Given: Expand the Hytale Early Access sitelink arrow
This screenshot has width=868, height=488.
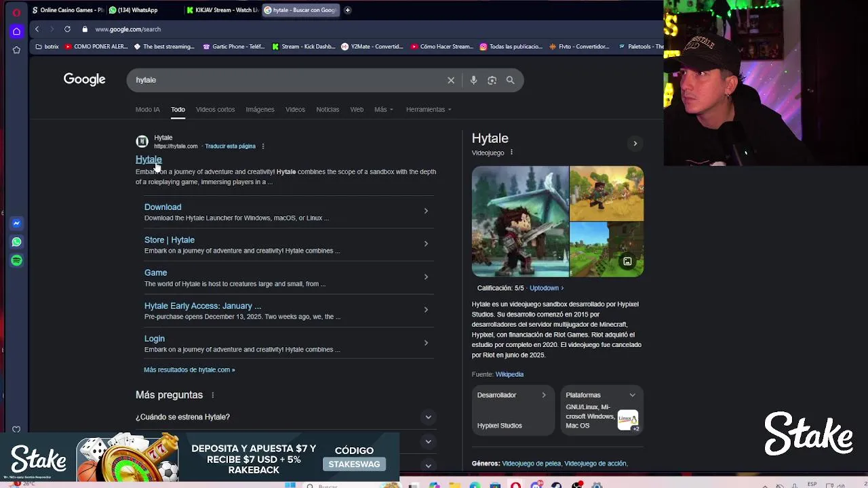Looking at the screenshot, I should tap(426, 310).
